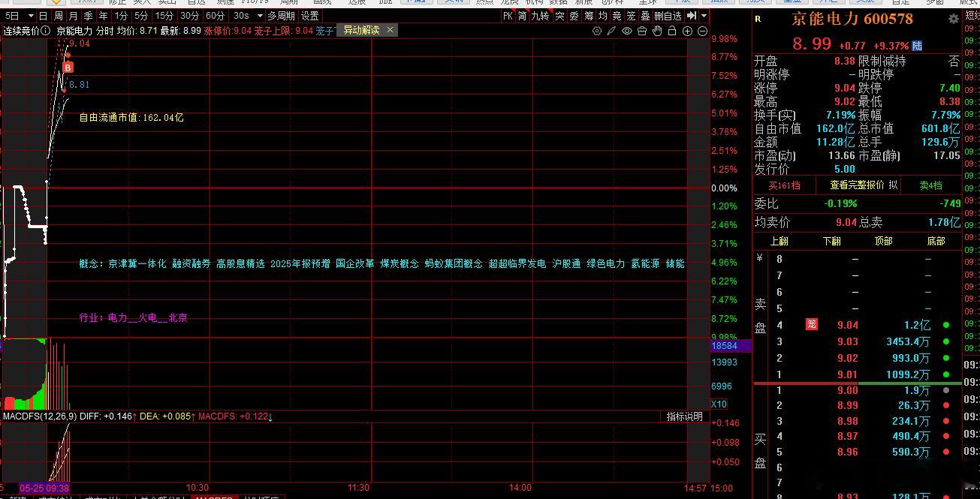Jump to 顶部 top of order book

click(x=883, y=242)
